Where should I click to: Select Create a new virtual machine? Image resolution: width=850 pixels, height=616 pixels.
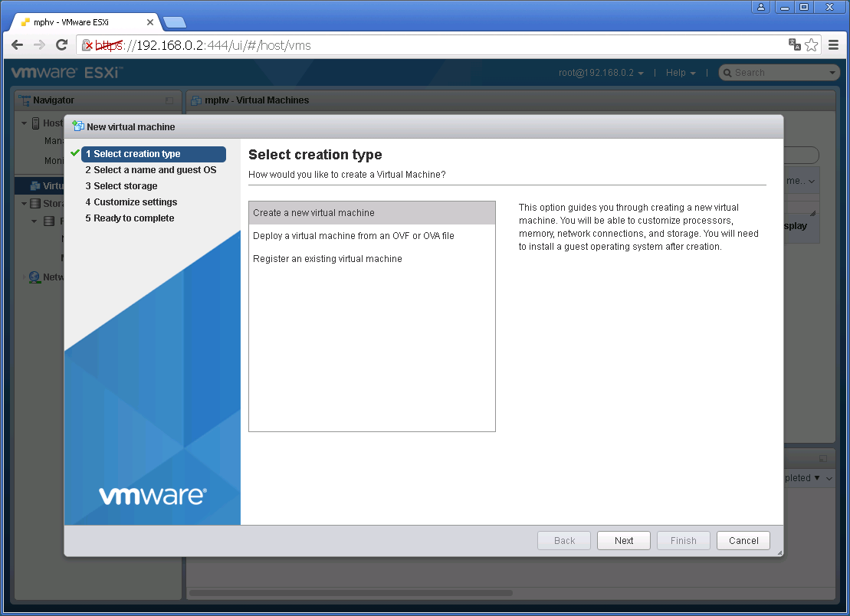(372, 213)
